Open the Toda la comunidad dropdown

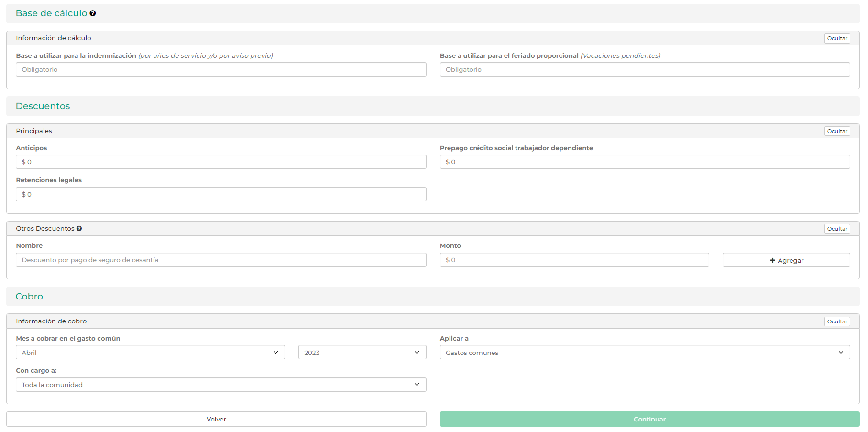[x=221, y=385]
